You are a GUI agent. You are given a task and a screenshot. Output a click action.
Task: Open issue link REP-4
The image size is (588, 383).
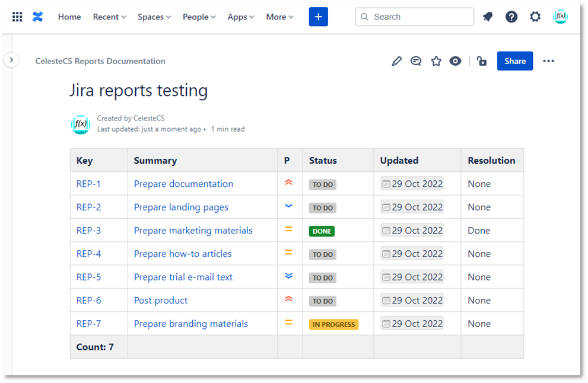(88, 254)
